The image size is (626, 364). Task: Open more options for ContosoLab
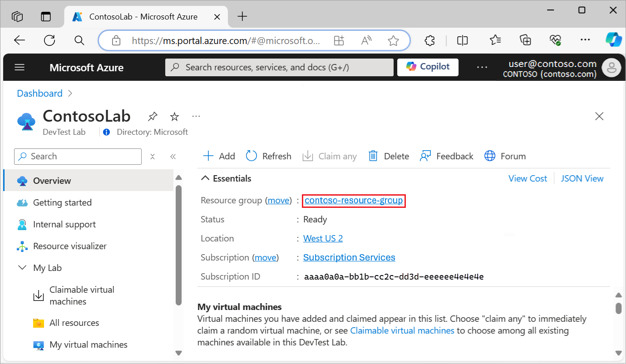coord(196,116)
